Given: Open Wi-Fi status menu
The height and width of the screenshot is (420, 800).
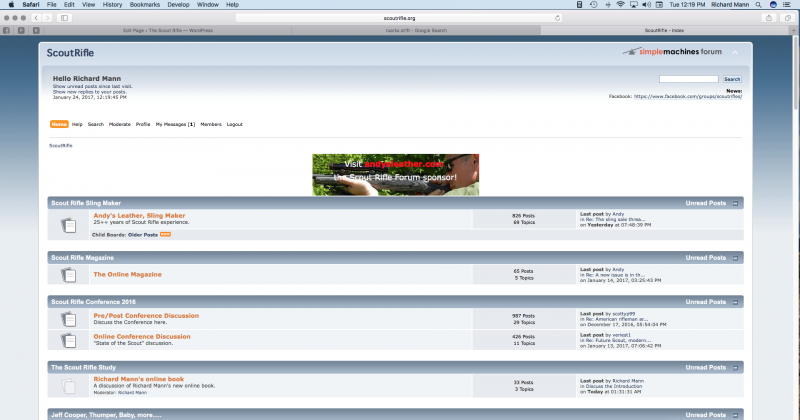Looking at the screenshot, I should coord(620,5).
